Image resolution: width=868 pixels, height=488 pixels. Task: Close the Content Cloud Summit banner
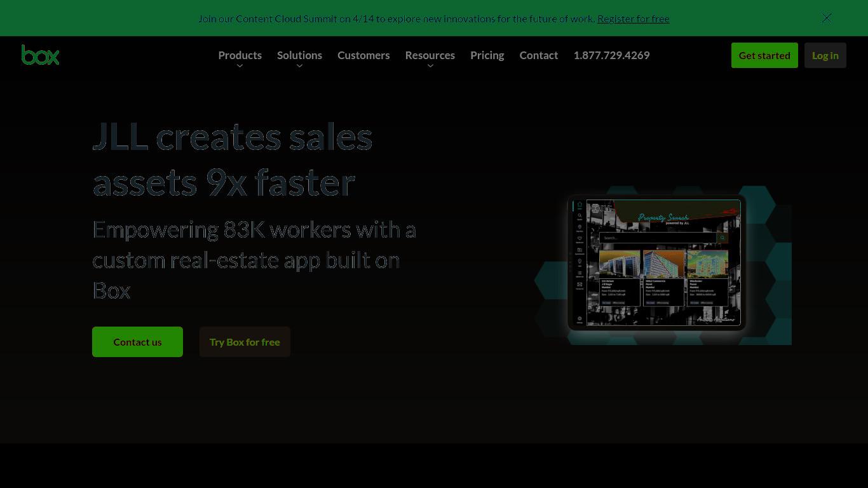pos(826,18)
